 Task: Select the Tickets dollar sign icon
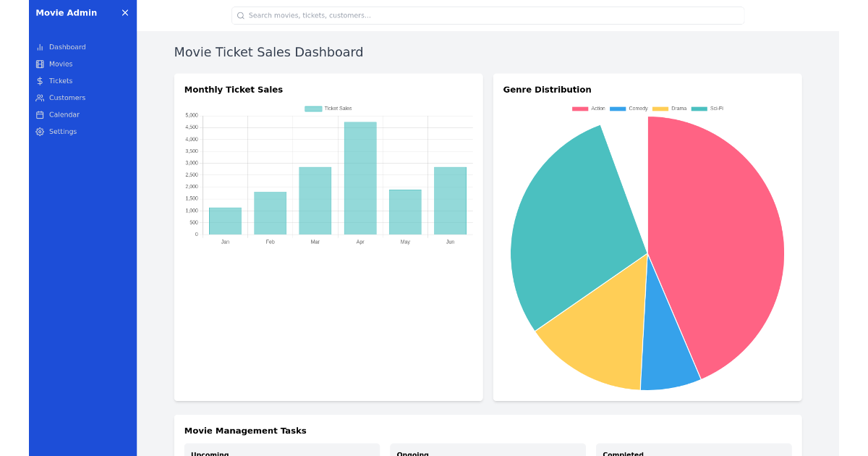[x=39, y=80]
